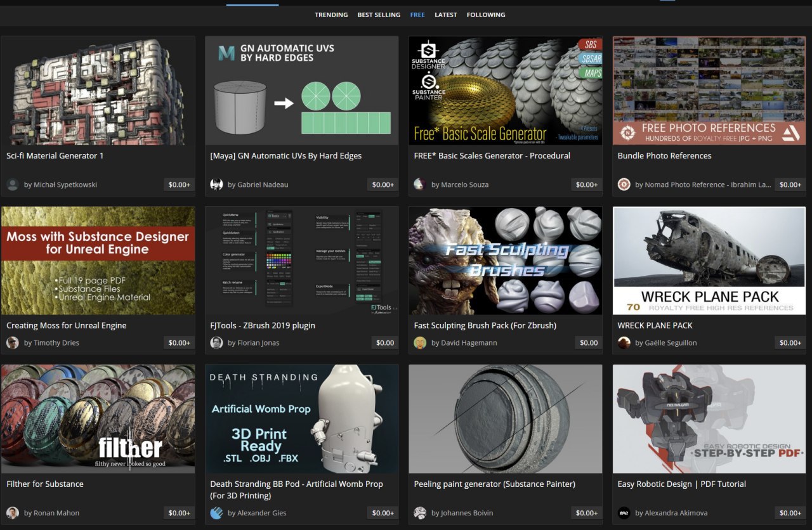This screenshot has width=812, height=530.
Task: Open GN Automatic UVs thumbnail image
Action: [302, 91]
